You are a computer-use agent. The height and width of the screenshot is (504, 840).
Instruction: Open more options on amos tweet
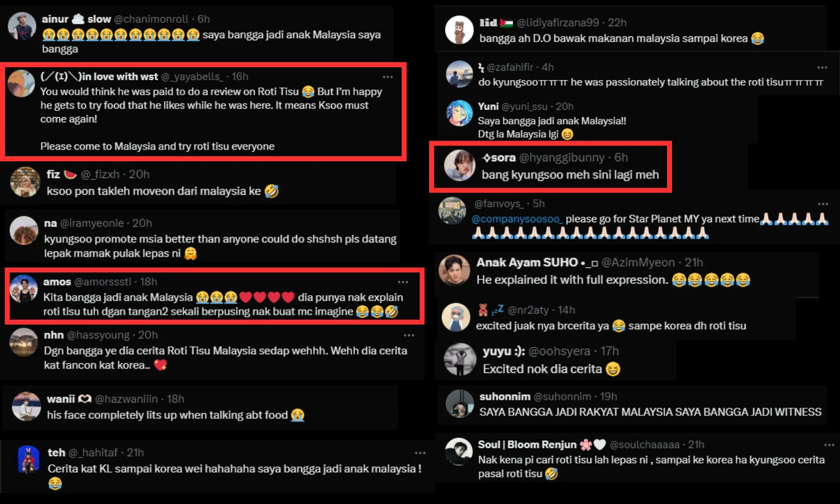tap(403, 282)
